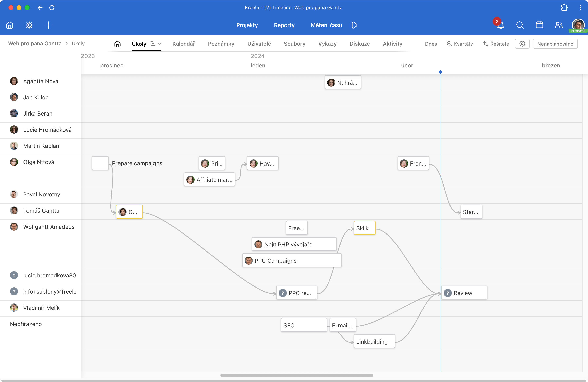Open Reporty in the top menu
Viewport: 588px width, 382px height.
point(284,25)
